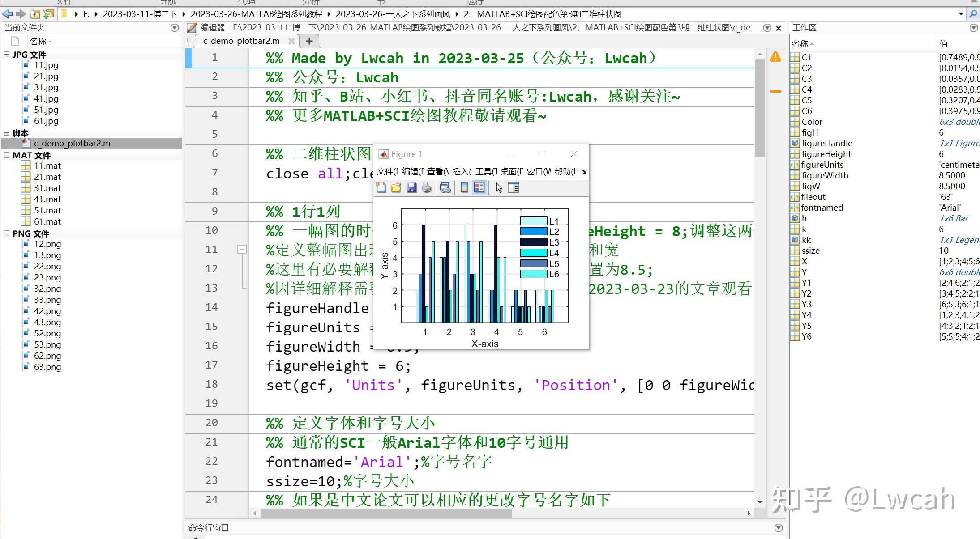
Task: Click the warning triangle in the editor gutter
Action: [775, 57]
